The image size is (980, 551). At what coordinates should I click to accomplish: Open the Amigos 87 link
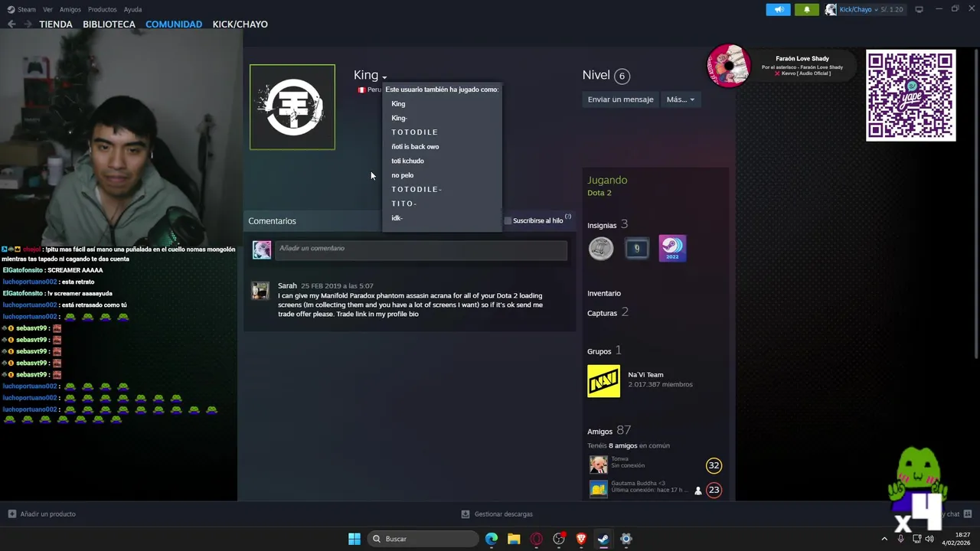point(609,431)
